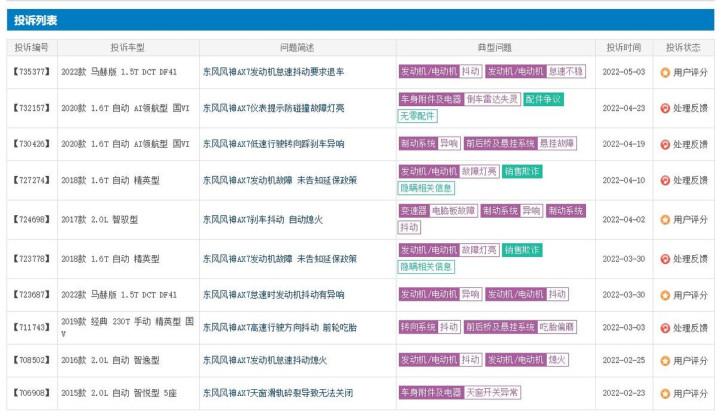The height and width of the screenshot is (418, 719).
Task: Click the date 2022-03-03
Action: click(624, 328)
